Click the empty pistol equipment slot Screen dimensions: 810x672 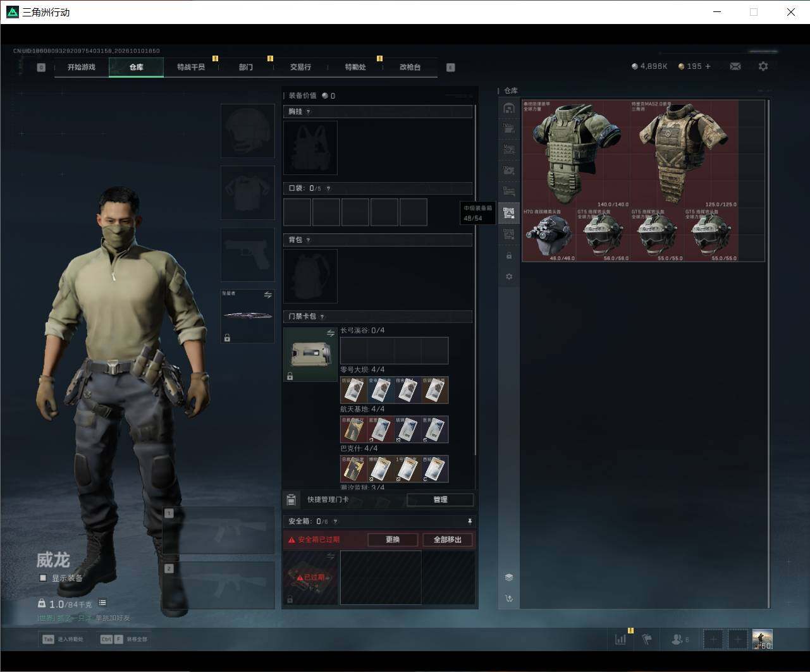248,255
